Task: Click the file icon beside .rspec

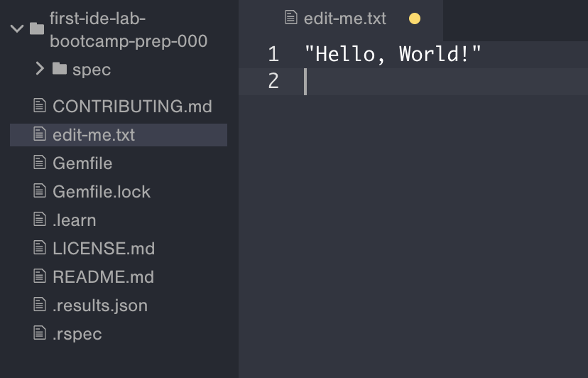Action: point(40,333)
